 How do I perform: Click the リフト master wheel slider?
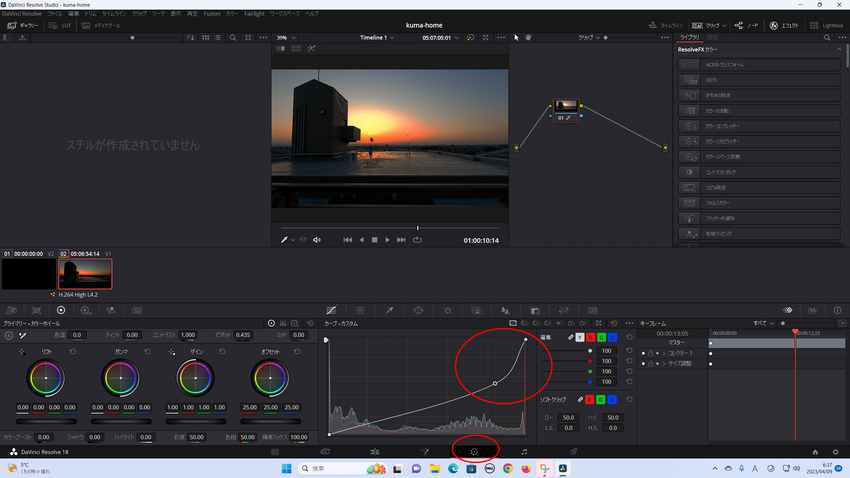tap(46, 421)
